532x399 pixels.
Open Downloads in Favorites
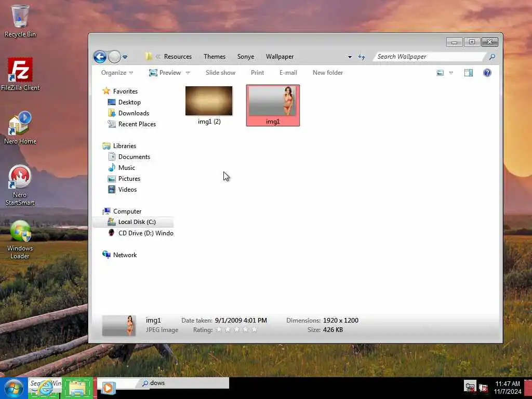(134, 113)
